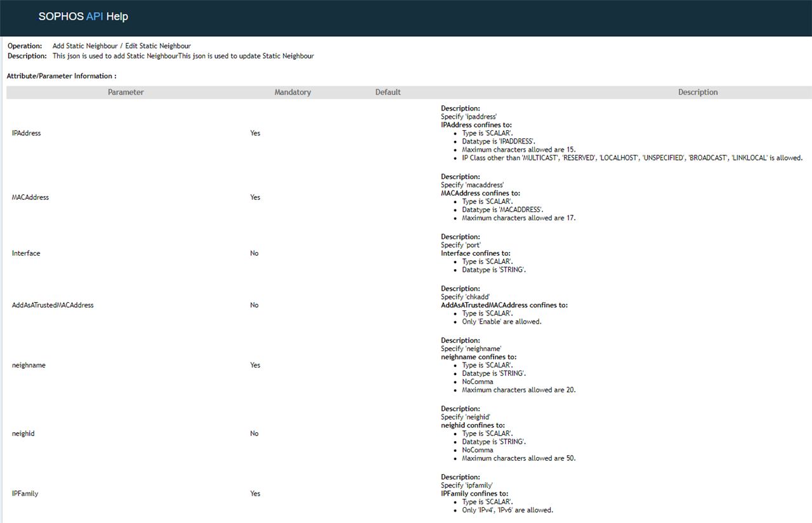Click "Specify 'neighname'" text
Image resolution: width=812 pixels, height=523 pixels.
[471, 349]
